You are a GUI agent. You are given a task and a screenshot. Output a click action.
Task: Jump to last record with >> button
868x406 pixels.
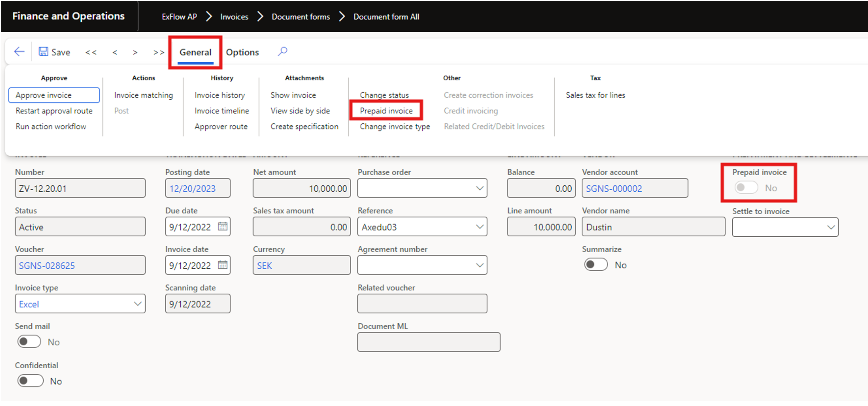[x=159, y=53]
